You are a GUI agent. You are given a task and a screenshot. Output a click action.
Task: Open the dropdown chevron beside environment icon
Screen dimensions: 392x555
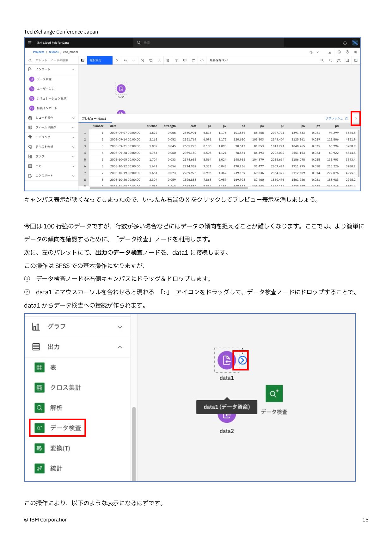318,52
